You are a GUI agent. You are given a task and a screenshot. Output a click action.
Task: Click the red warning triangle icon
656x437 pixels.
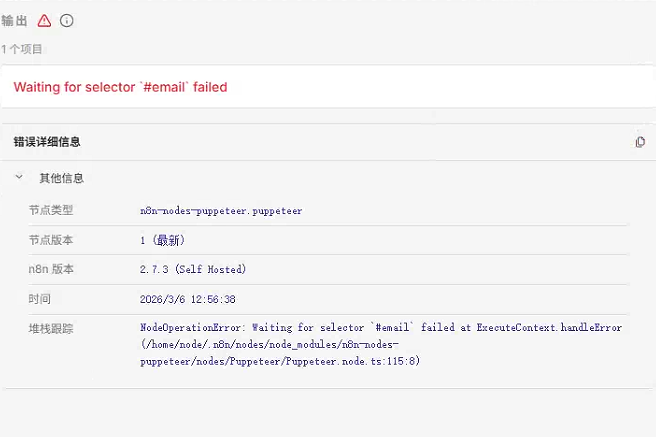pos(44,20)
